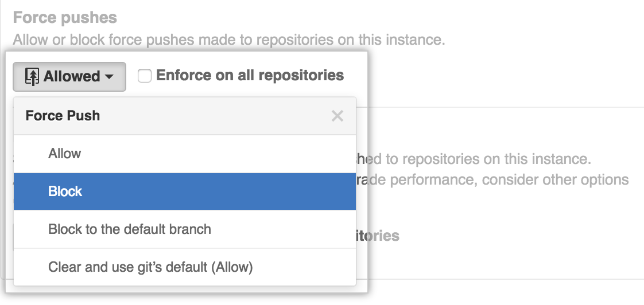Click the partially hidden repositories label behind menu
Viewport: 644px width, 305px height.
pos(378,236)
